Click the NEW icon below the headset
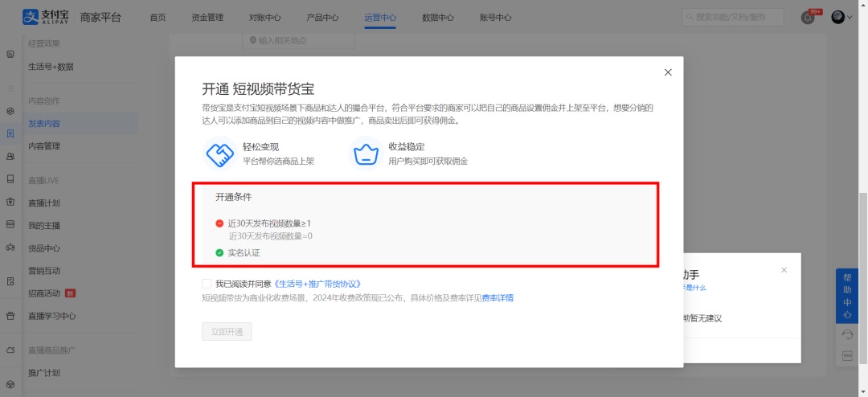Viewport: 868px width, 397px height. click(x=847, y=356)
